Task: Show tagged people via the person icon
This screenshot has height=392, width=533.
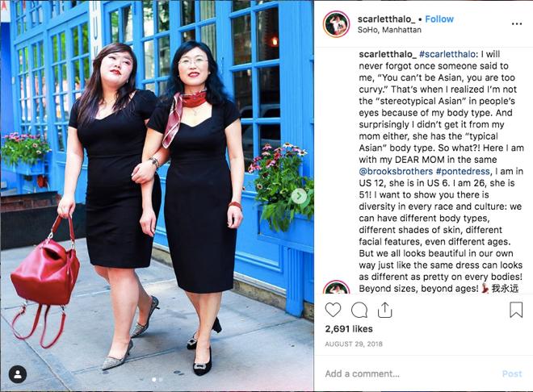Action: coord(18,374)
